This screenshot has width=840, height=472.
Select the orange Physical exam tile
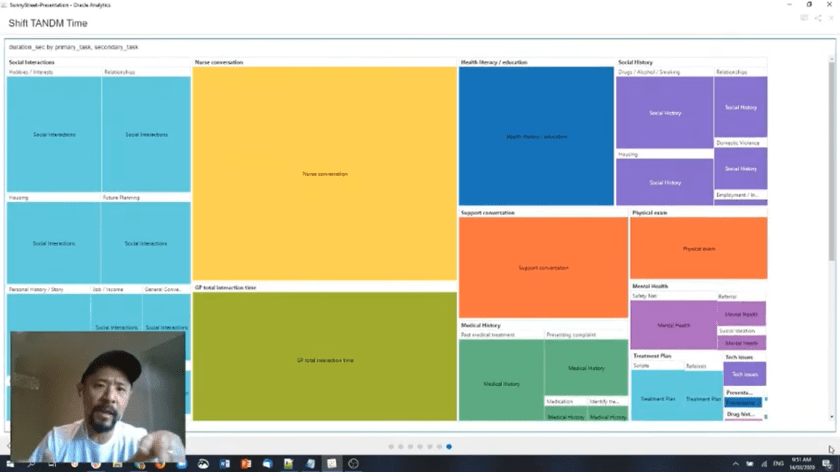(x=698, y=248)
